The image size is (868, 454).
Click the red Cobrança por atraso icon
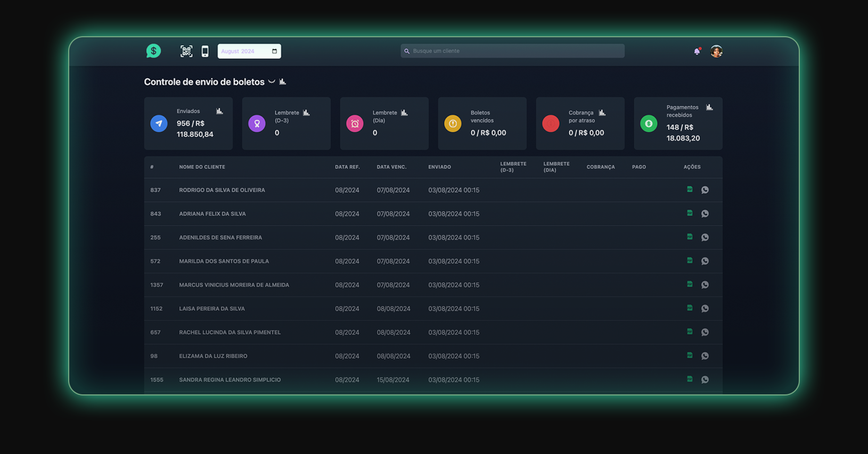click(551, 123)
